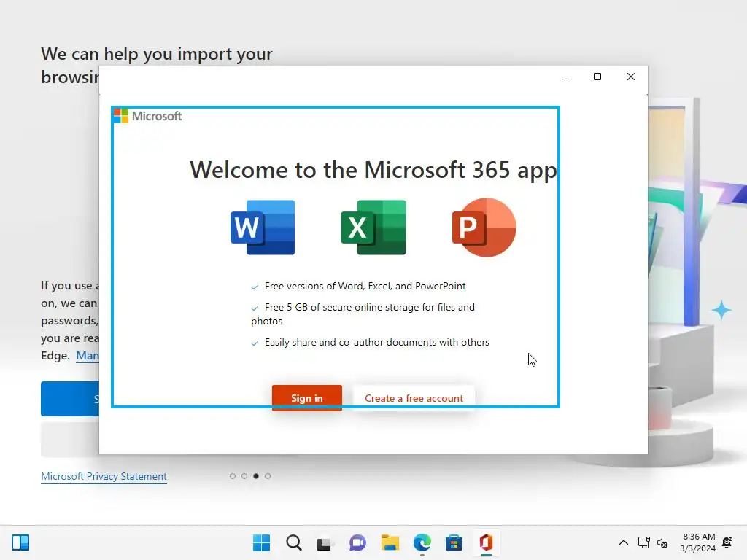
Task: Click the Word app icon
Action: [263, 227]
